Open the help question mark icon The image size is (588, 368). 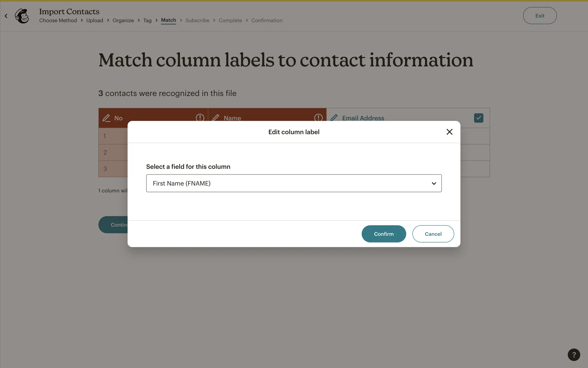pyautogui.click(x=574, y=355)
